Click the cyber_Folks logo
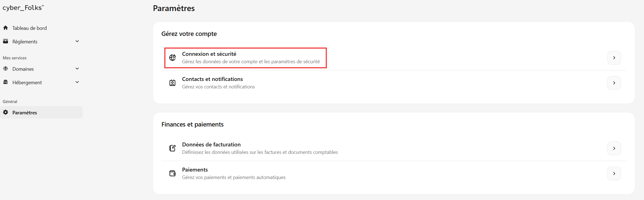 tap(23, 8)
